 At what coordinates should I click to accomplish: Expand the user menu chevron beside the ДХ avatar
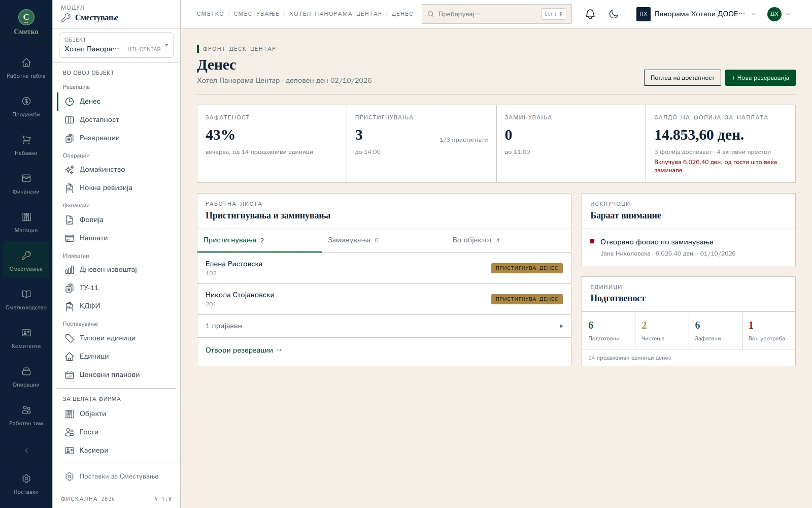(x=788, y=14)
